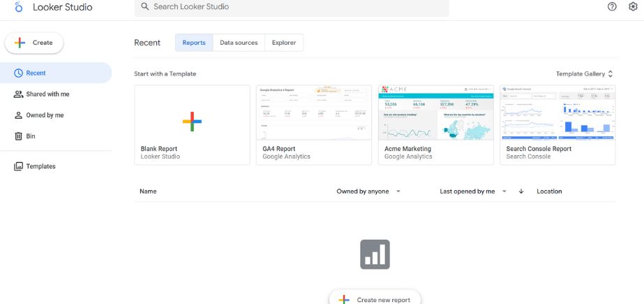Click the bar chart placeholder icon
644x304 pixels.
(375, 254)
